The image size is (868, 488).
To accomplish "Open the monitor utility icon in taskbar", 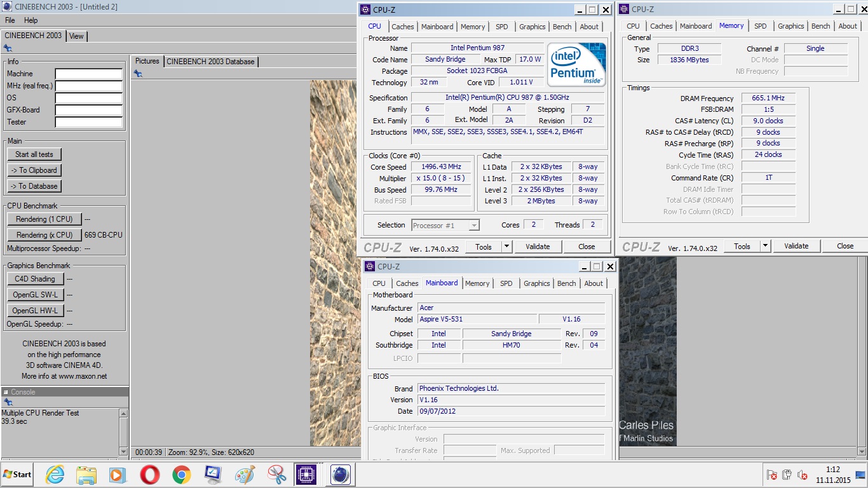I will 213,475.
